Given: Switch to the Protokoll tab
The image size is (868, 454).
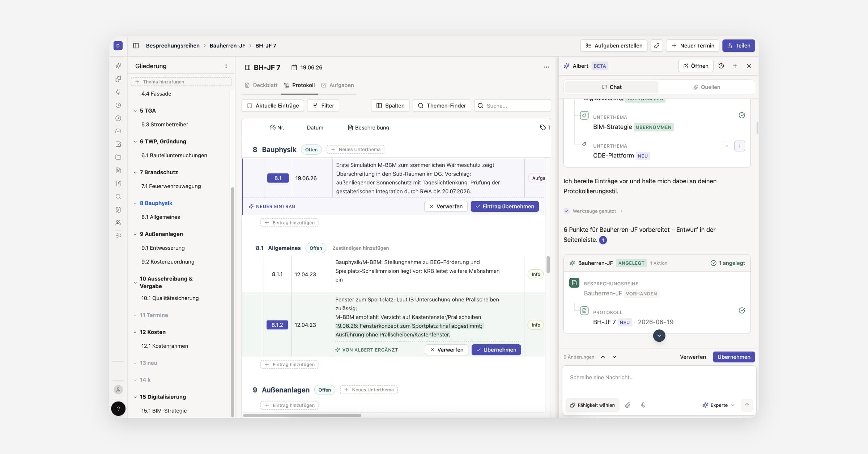Looking at the screenshot, I should click(299, 85).
